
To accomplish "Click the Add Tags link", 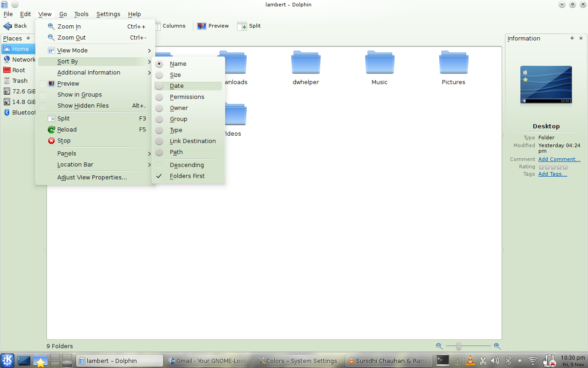I will click(x=553, y=174).
